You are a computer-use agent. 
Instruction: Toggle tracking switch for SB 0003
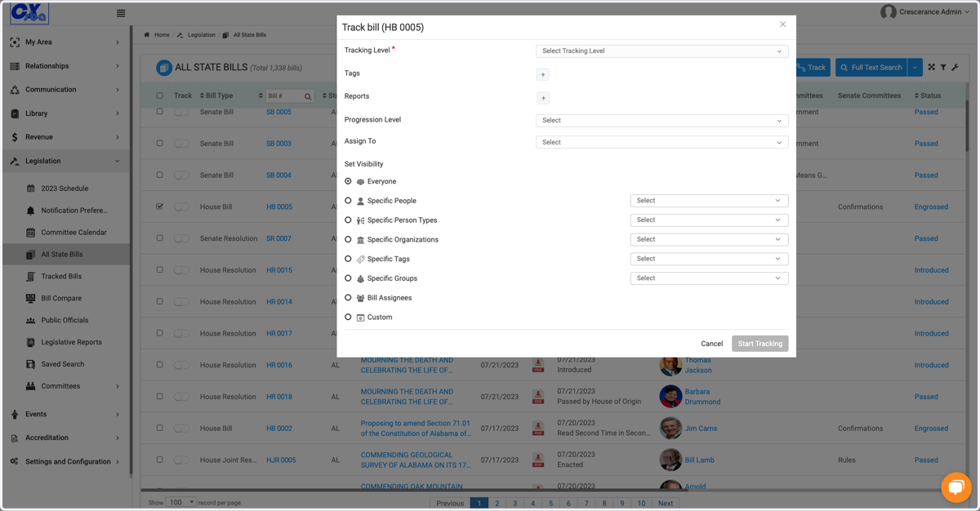tap(181, 144)
